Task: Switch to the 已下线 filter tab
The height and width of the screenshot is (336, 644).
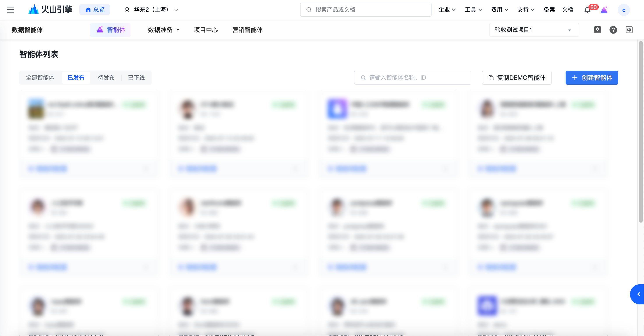Action: pyautogui.click(x=136, y=78)
